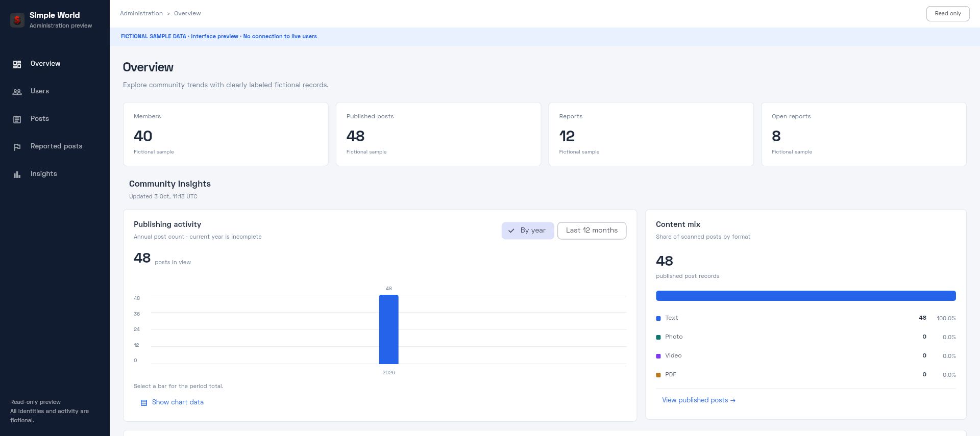The image size is (980, 436).
Task: Click the table icon beside Show chart data
Action: click(x=144, y=403)
